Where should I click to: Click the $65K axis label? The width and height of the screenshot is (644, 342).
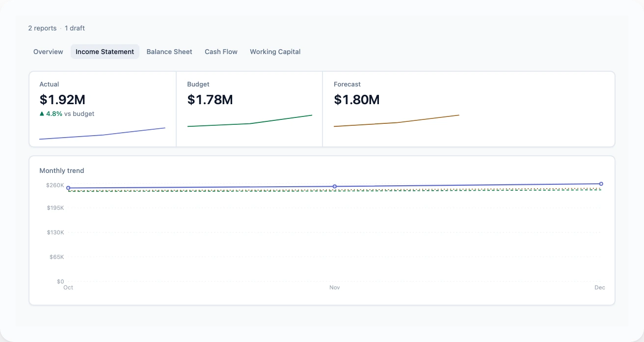(x=56, y=257)
